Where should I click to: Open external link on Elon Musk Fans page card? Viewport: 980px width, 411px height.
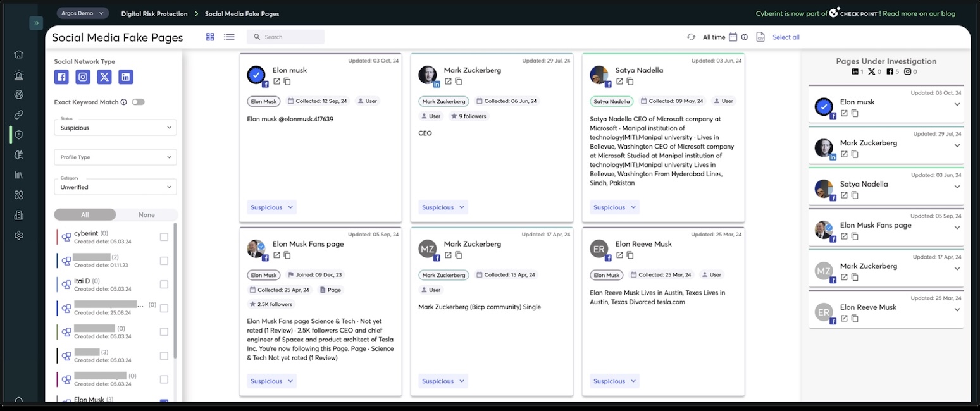pyautogui.click(x=277, y=255)
